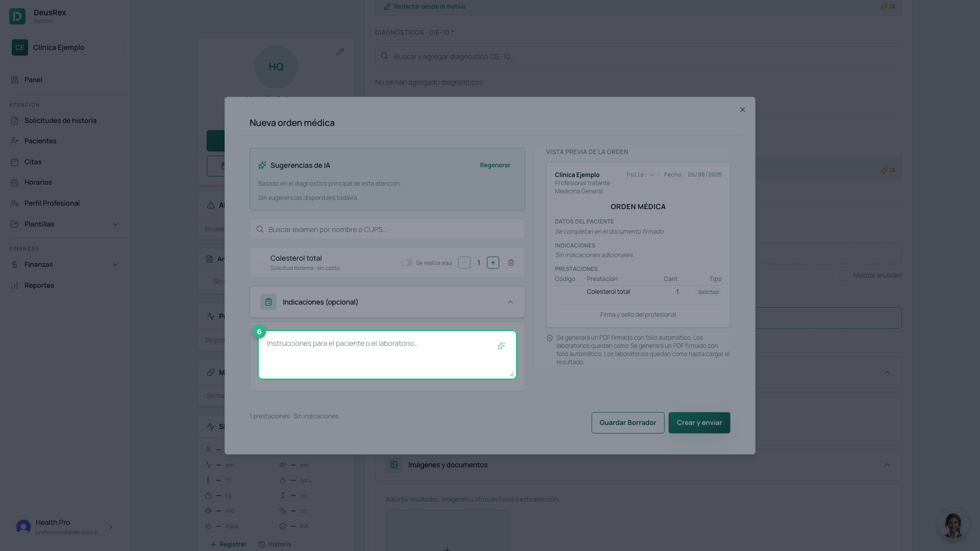Decrease Colesterol total quantity with minus

[x=464, y=263]
